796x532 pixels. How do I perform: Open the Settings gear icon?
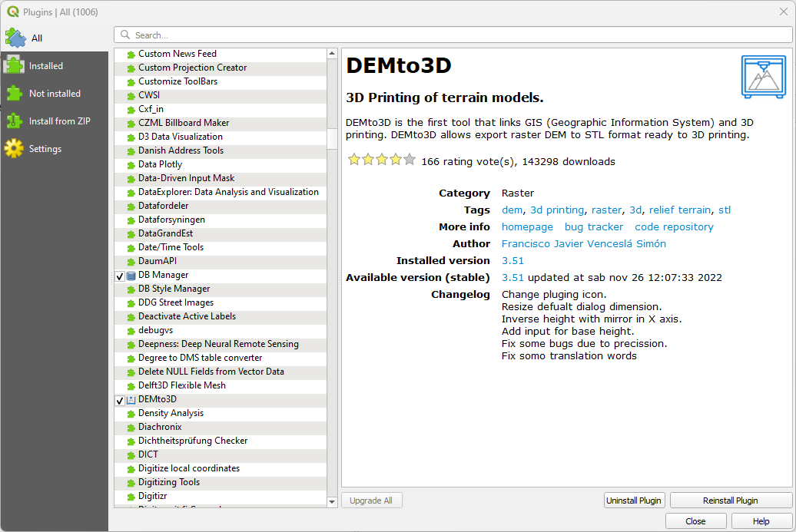(14, 149)
